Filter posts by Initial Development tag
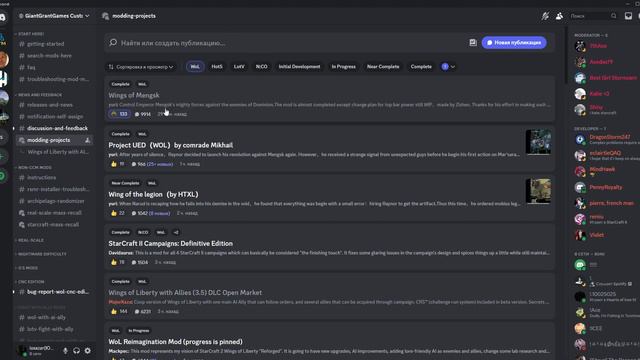This screenshot has width=640, height=360. (299, 67)
